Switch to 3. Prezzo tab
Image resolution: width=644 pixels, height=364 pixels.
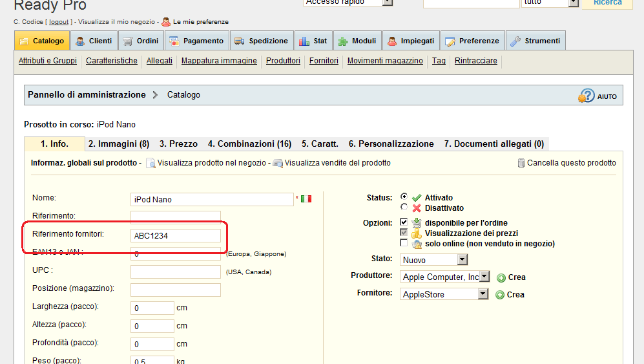click(179, 144)
